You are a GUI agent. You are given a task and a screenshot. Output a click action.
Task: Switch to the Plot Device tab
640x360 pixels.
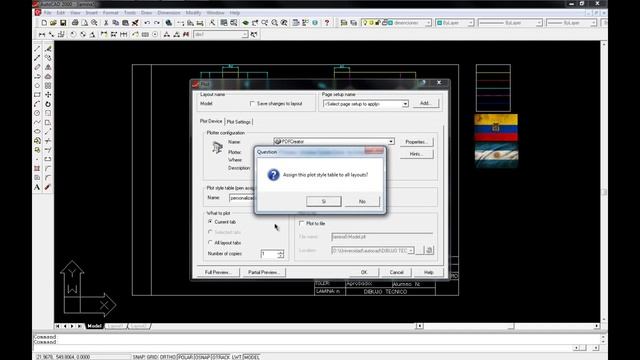pyautogui.click(x=211, y=121)
